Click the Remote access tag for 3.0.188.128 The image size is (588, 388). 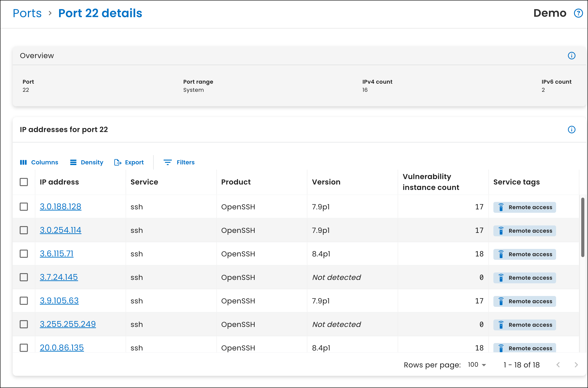524,207
